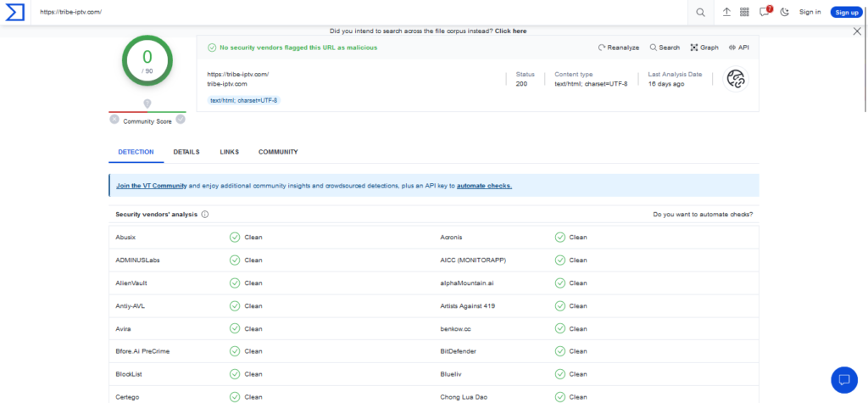
Task: Open the Graph view
Action: pos(704,48)
